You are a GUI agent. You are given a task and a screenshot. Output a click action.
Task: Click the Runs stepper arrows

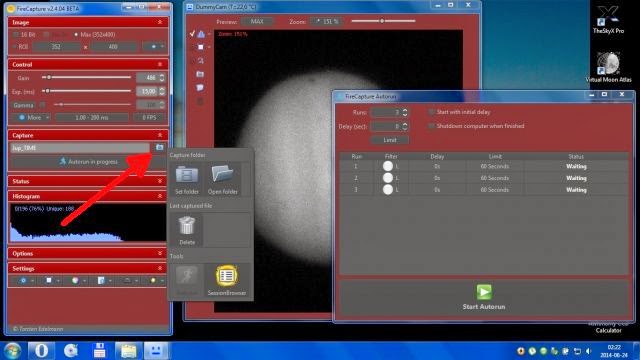(404, 112)
